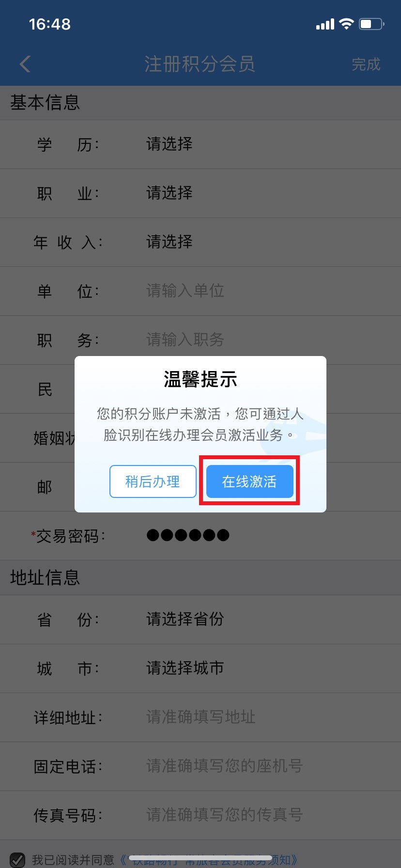This screenshot has height=868, width=401.
Task: Open the 请选择城市 selector
Action: pyautogui.click(x=200, y=668)
